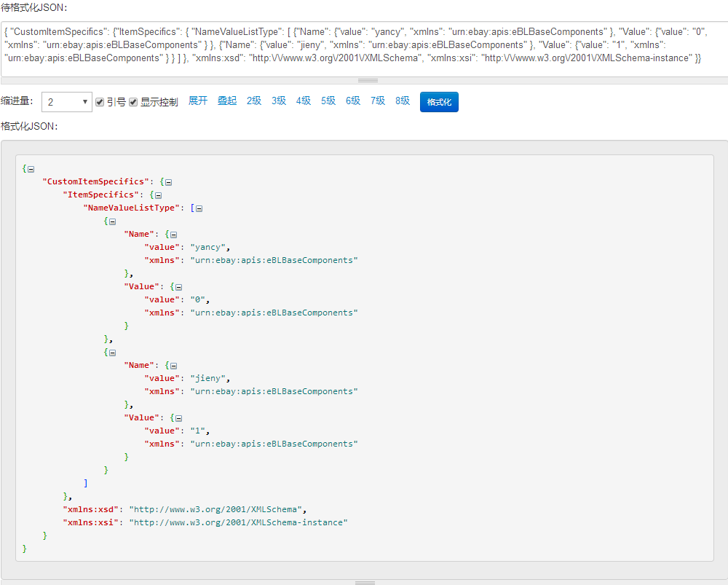Collapse the root object brace toggle
This screenshot has height=585, width=728.
pos(31,169)
